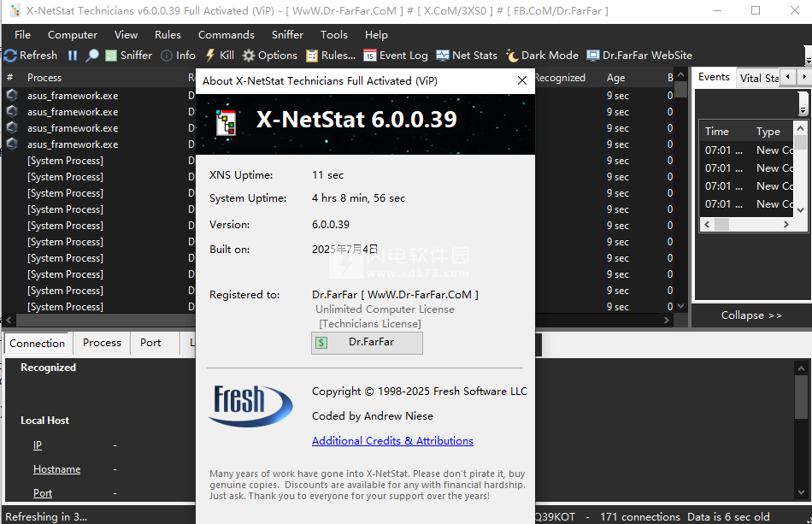
Task: Switch to the Port tab
Action: pos(150,343)
